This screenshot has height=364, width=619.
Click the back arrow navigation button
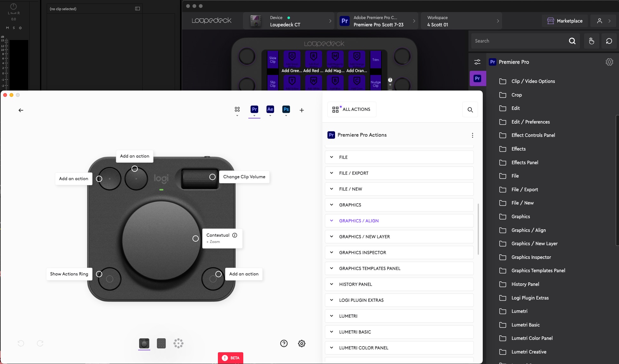tap(21, 110)
